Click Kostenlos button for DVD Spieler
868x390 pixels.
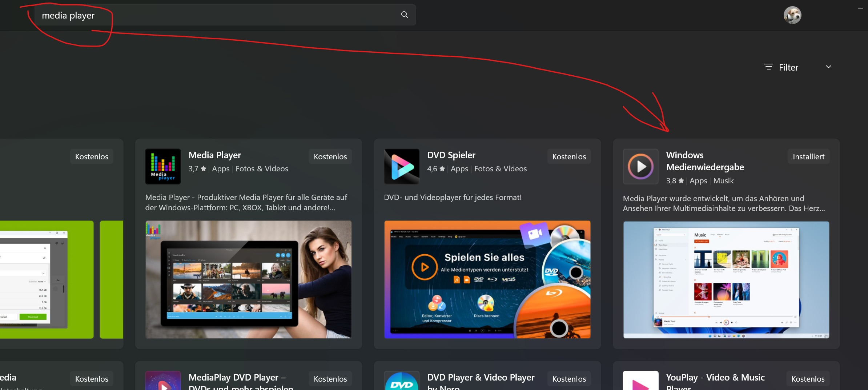[x=569, y=156]
